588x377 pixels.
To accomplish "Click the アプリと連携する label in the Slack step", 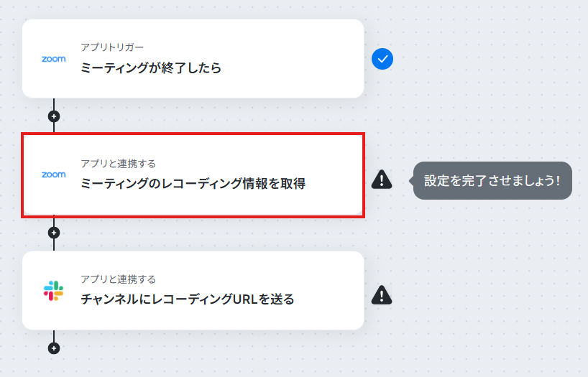I will 118,279.
